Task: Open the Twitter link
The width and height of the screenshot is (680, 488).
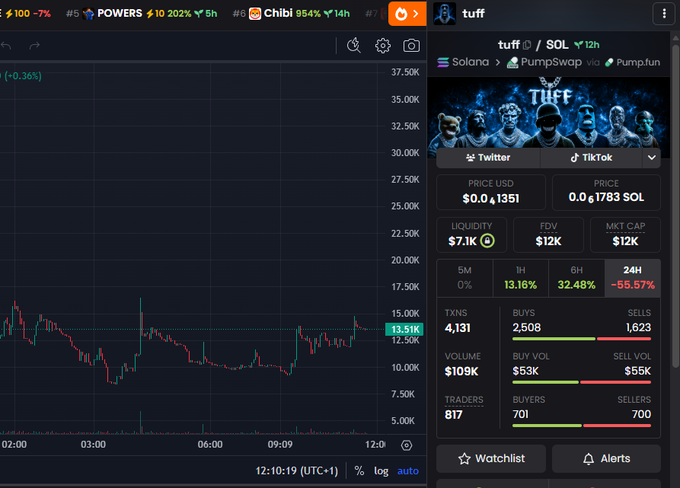Action: coord(488,157)
